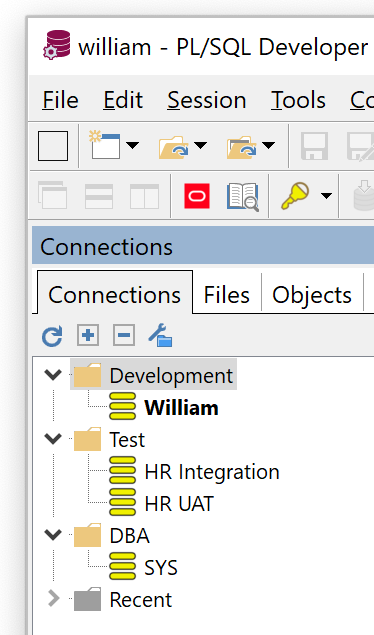Click the Collapse all minus icon
374x635 pixels.
tap(123, 335)
